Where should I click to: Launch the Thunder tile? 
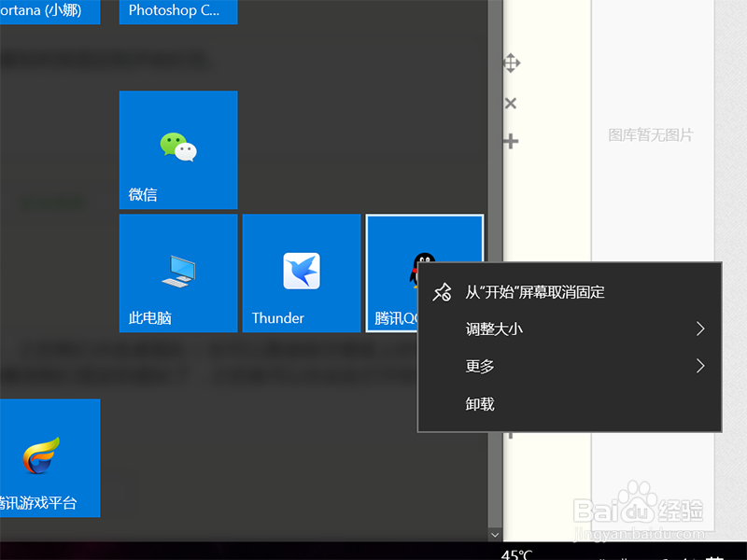coord(302,273)
